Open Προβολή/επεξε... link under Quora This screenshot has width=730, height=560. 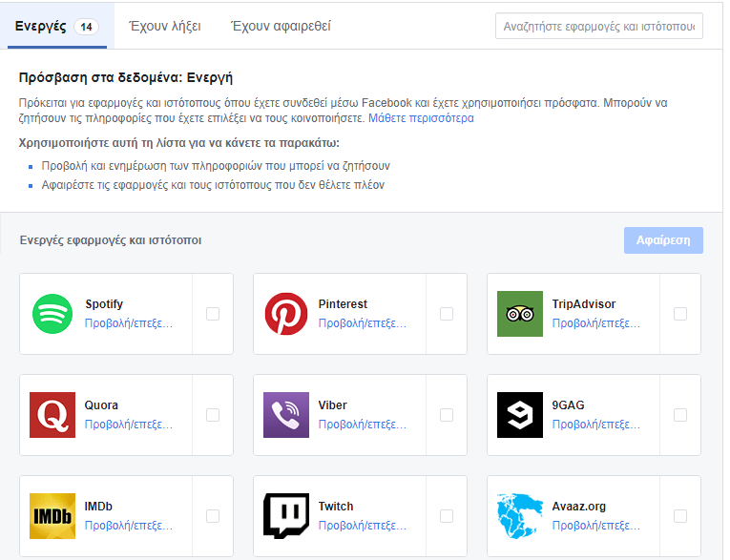129,425
